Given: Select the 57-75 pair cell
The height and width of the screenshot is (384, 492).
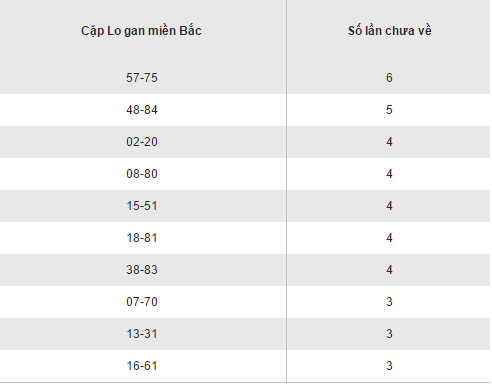Looking at the screenshot, I should tap(142, 78).
